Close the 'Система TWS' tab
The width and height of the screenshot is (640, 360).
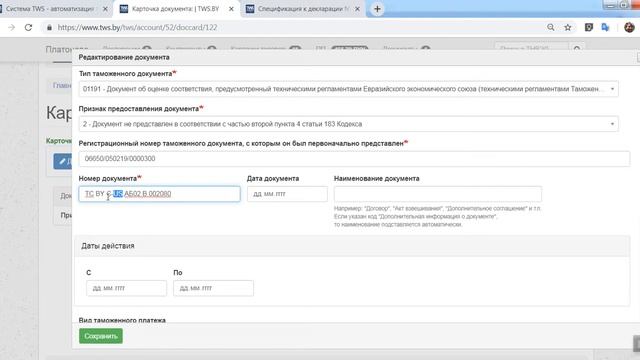point(105,9)
